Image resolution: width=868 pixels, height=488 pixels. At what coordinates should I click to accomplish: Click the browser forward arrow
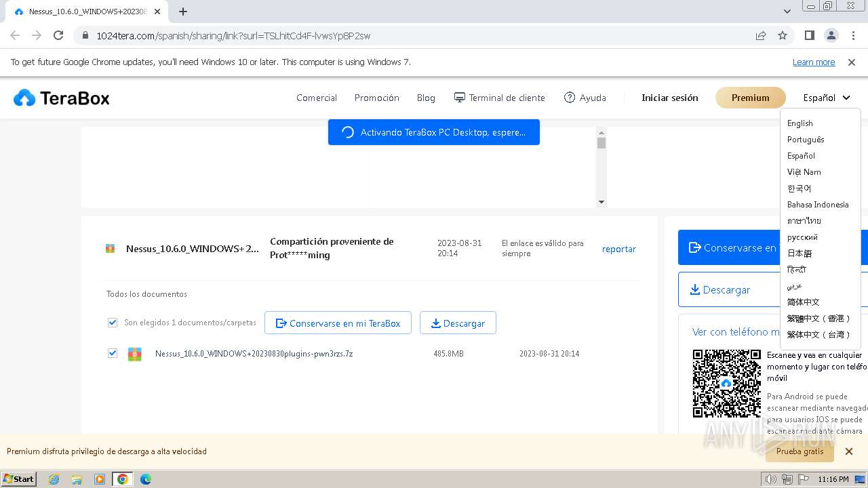(x=37, y=35)
